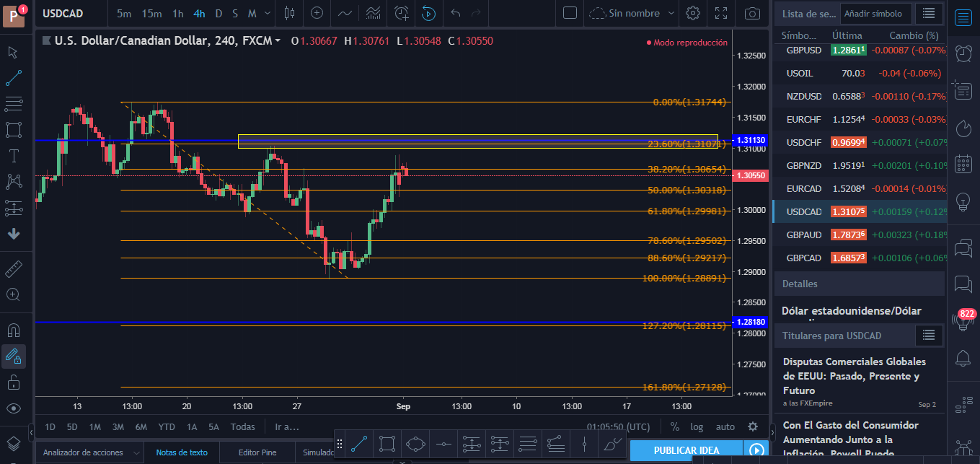Screen dimensions: 980x464
Task: Click the USDCAD symbol search field
Action: pos(71,13)
